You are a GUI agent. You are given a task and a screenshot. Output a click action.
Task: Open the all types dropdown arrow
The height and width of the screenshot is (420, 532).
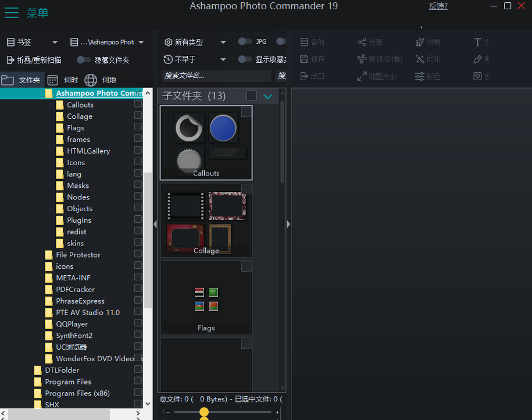click(223, 42)
